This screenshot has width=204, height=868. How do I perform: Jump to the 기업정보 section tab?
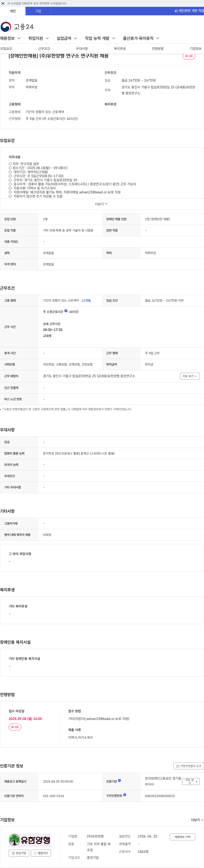point(195,49)
